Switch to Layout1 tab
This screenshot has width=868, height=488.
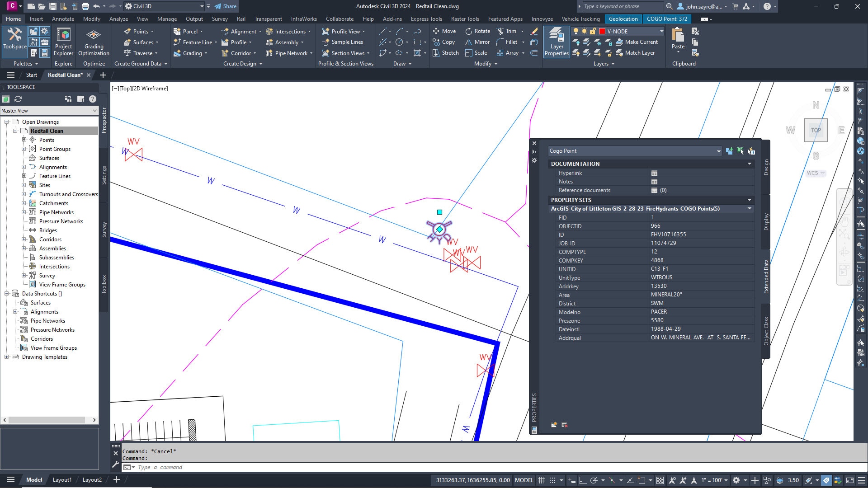(62, 480)
